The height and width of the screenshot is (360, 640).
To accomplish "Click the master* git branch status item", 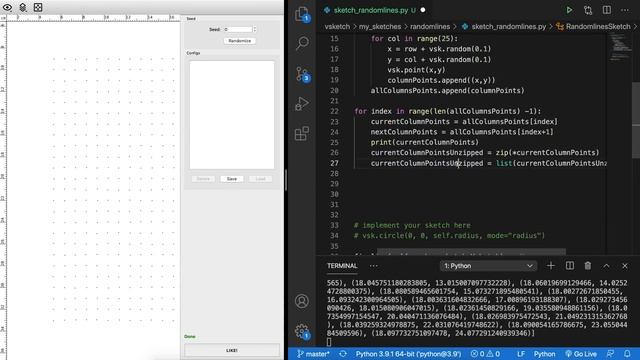I will [313, 354].
